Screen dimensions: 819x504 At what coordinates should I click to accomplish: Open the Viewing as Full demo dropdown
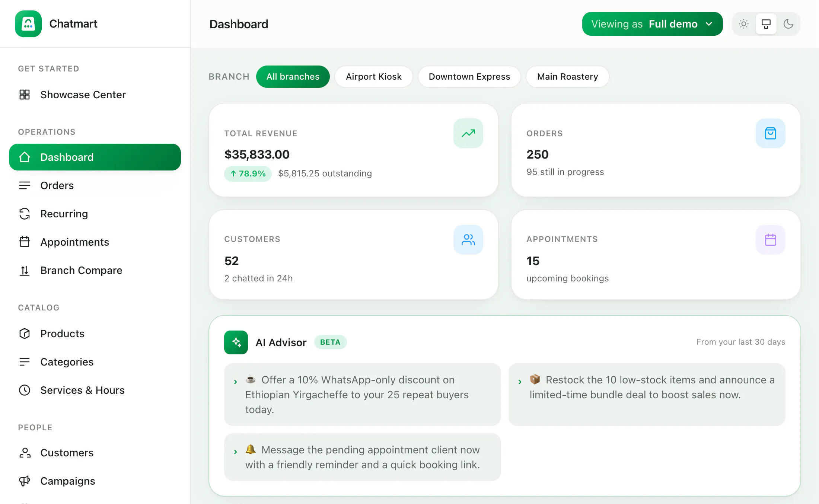tap(652, 24)
